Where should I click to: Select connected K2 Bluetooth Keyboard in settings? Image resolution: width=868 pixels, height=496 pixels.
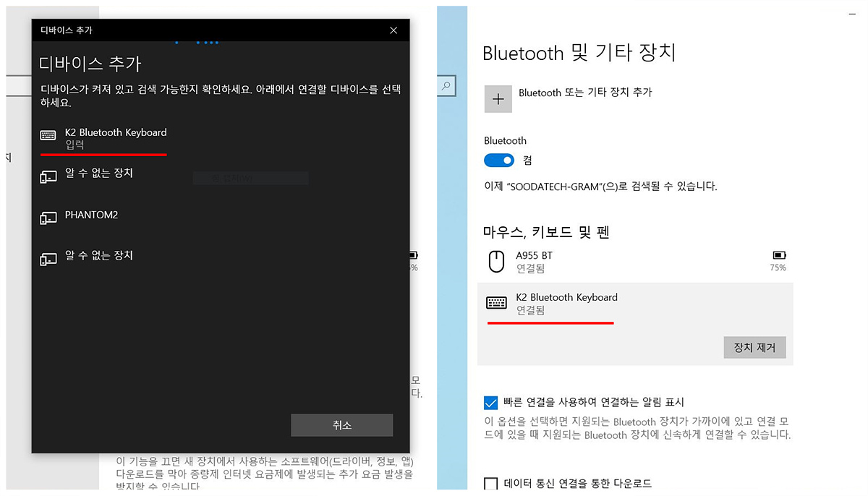[635, 324]
